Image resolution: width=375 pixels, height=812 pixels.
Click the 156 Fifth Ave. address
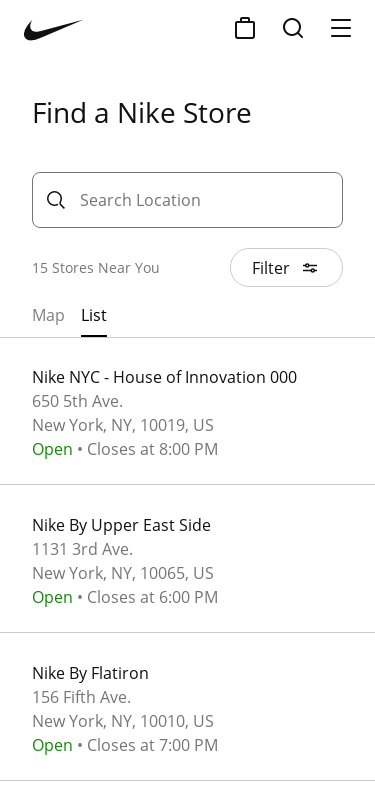tap(81, 697)
